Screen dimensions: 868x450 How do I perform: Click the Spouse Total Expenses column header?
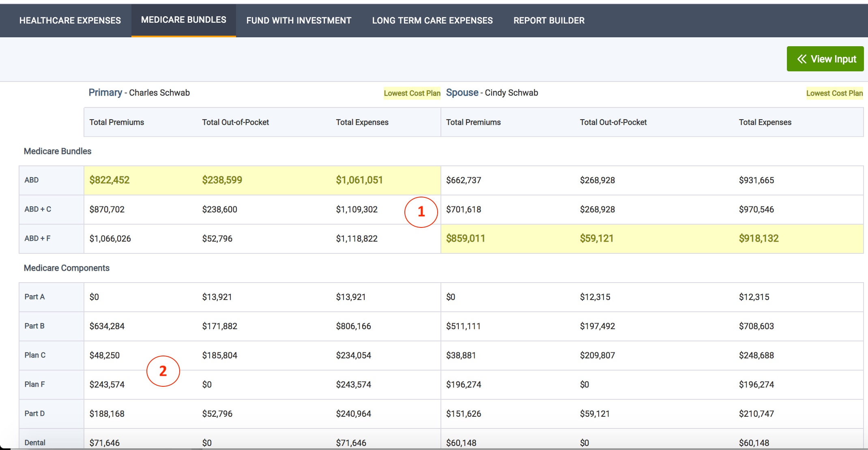[765, 122]
